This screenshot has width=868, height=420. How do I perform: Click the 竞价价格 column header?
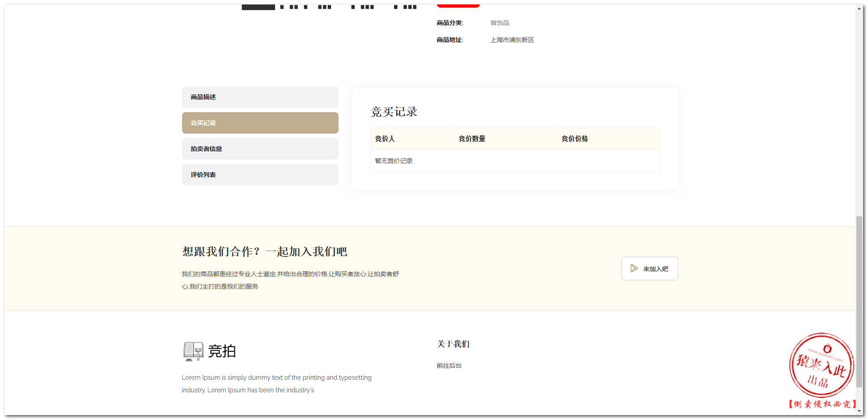click(608, 139)
